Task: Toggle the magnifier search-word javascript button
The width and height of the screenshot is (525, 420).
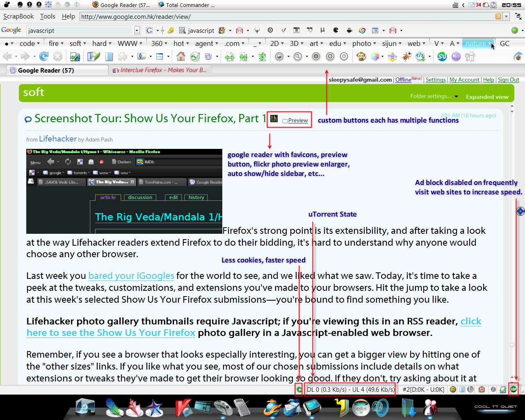Action: coord(197,30)
